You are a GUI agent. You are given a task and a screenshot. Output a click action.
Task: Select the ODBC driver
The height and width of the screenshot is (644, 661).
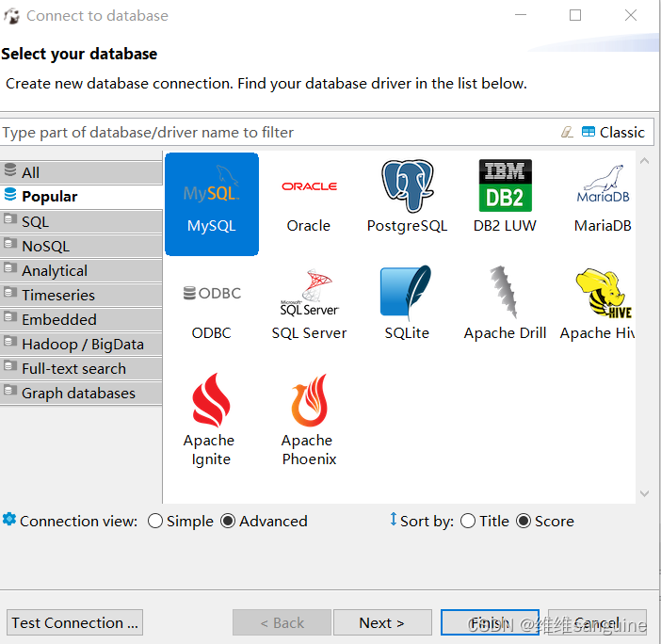click(212, 311)
